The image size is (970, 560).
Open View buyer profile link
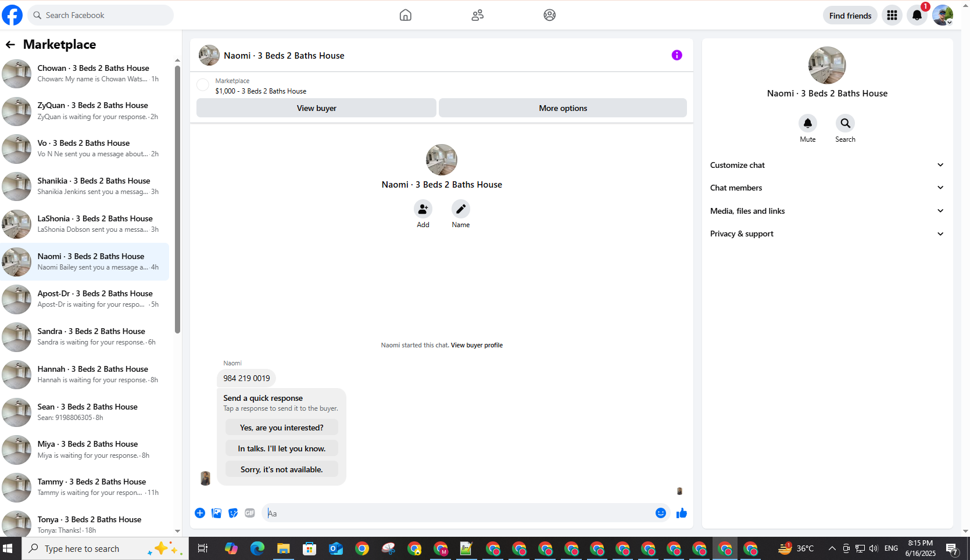(x=477, y=345)
